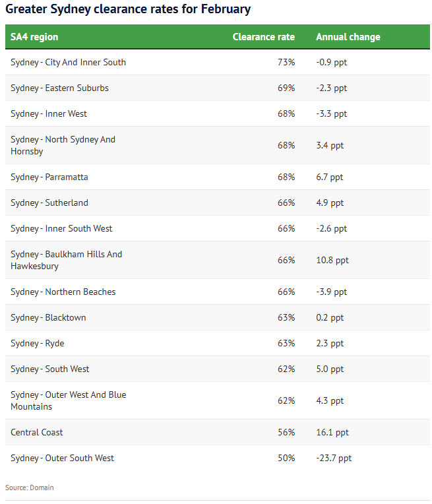This screenshot has width=432, height=504.
Task: Click the Source: Domain text
Action: click(x=30, y=488)
